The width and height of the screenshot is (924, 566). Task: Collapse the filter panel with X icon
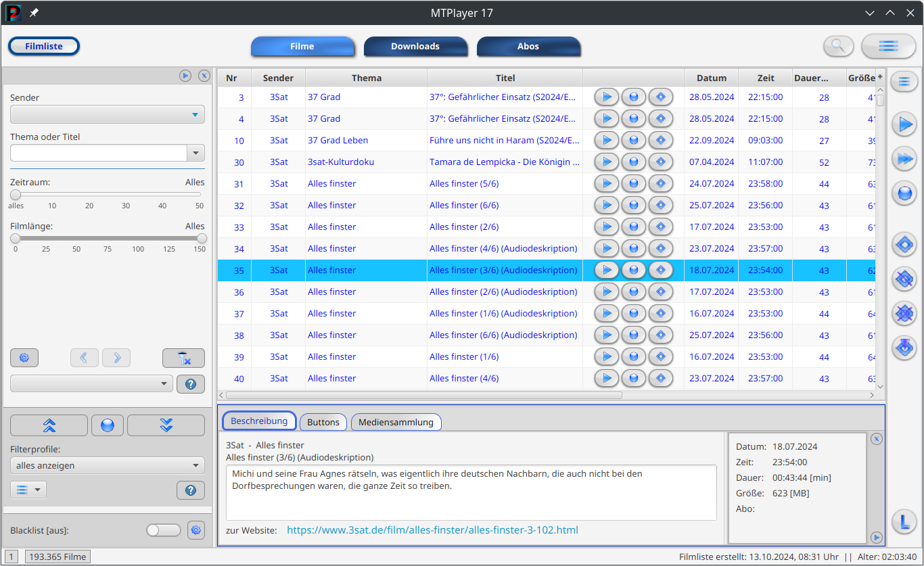coord(204,76)
